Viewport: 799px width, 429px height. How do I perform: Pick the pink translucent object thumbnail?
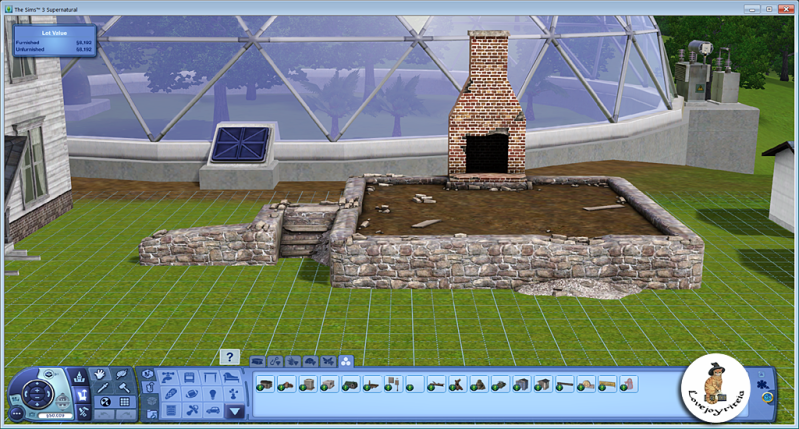tap(629, 385)
